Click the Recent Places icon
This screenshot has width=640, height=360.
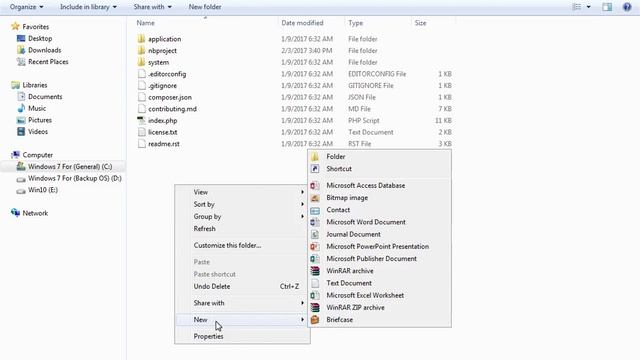[x=21, y=62]
